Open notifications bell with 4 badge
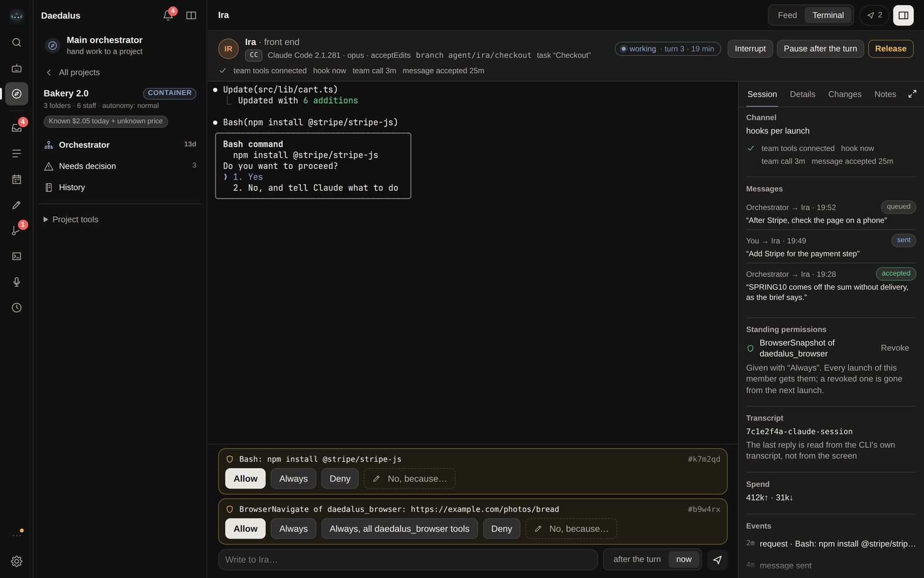Image resolution: width=924 pixels, height=578 pixels. point(168,15)
